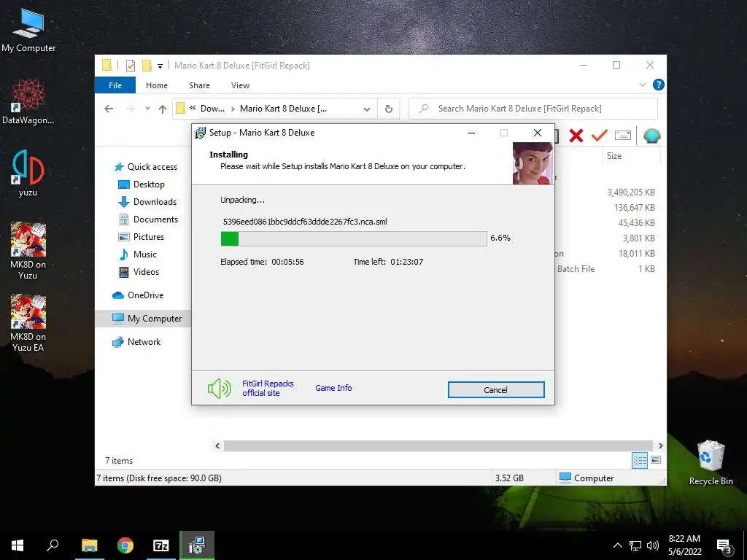Refresh the Explorer folder view

389,109
